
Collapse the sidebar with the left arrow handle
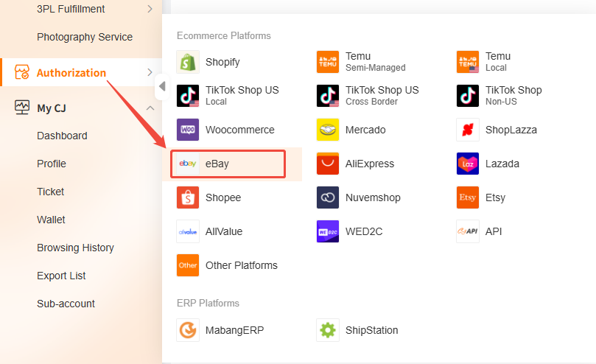[x=162, y=87]
